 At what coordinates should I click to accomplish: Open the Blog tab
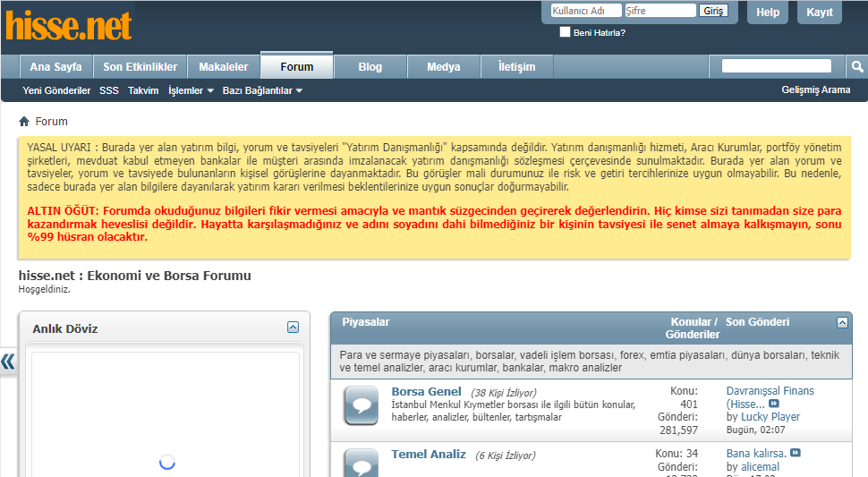(x=370, y=67)
